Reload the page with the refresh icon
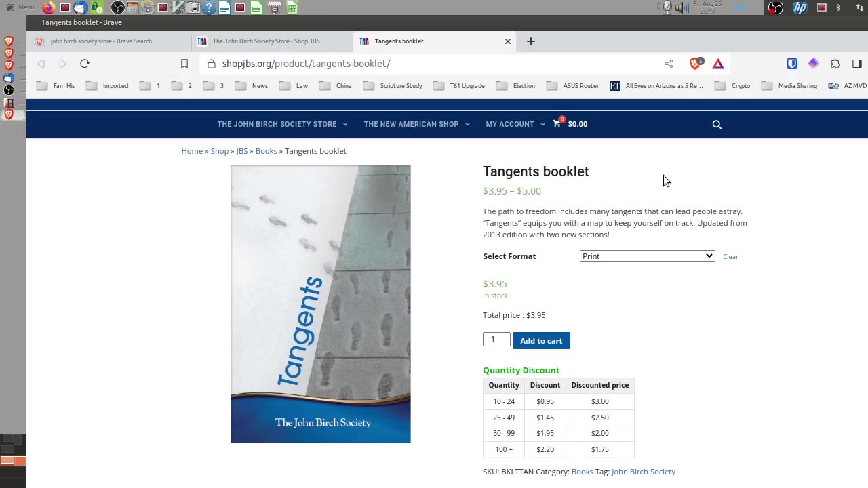This screenshot has height=488, width=868. tap(85, 64)
